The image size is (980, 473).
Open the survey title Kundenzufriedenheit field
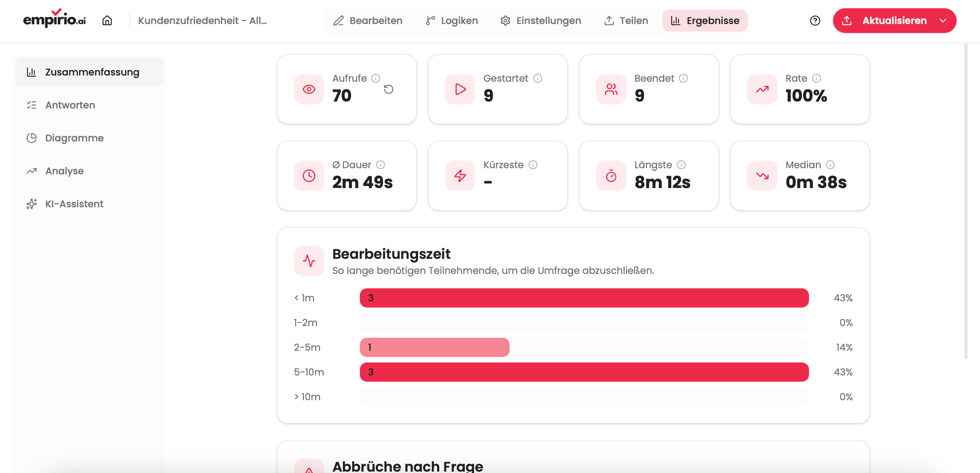pos(203,21)
